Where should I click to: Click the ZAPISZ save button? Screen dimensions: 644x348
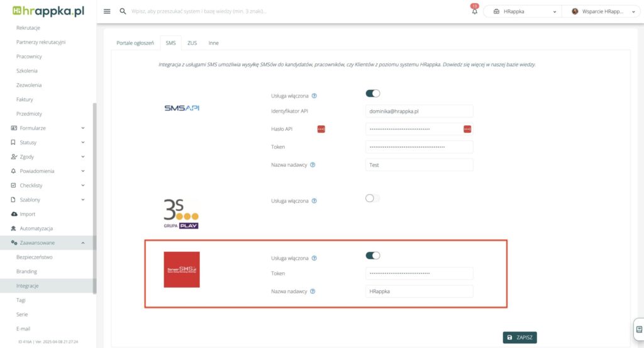click(x=519, y=337)
